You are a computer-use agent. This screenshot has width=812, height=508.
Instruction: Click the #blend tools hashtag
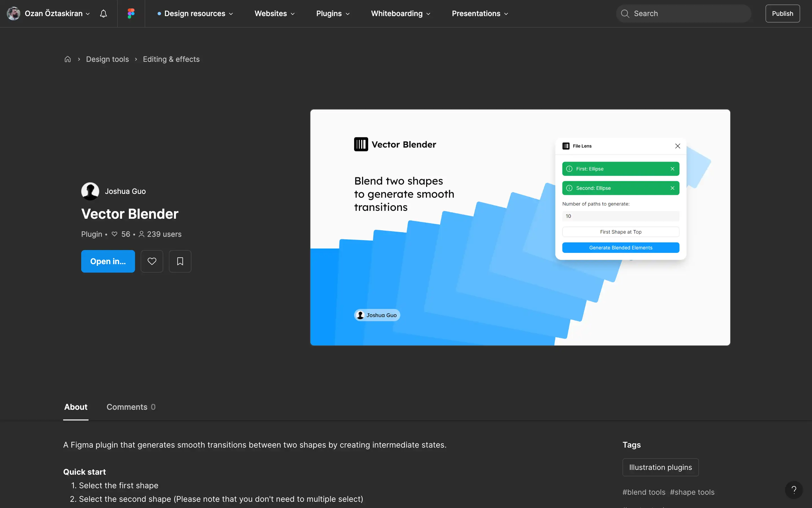(644, 492)
